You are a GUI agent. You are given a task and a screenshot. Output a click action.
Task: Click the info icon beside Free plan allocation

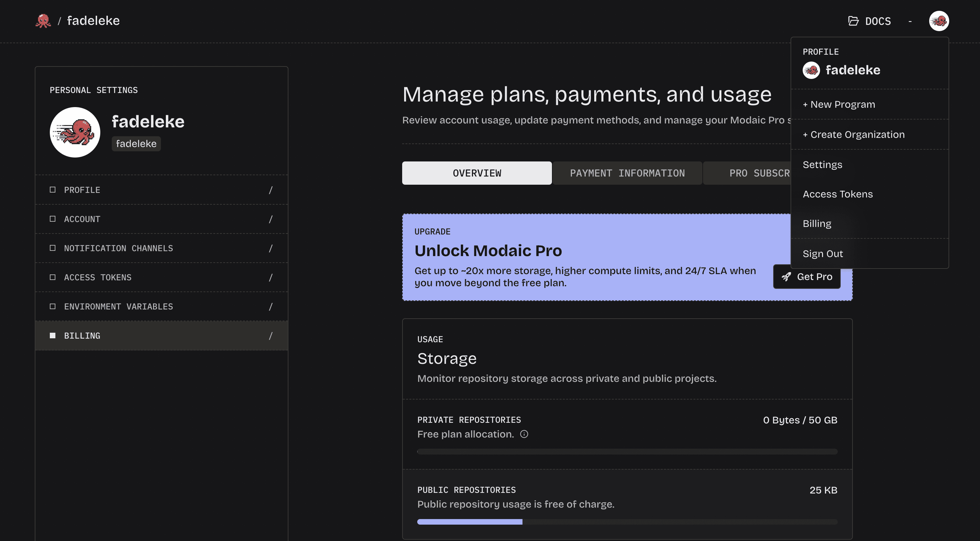click(x=524, y=434)
